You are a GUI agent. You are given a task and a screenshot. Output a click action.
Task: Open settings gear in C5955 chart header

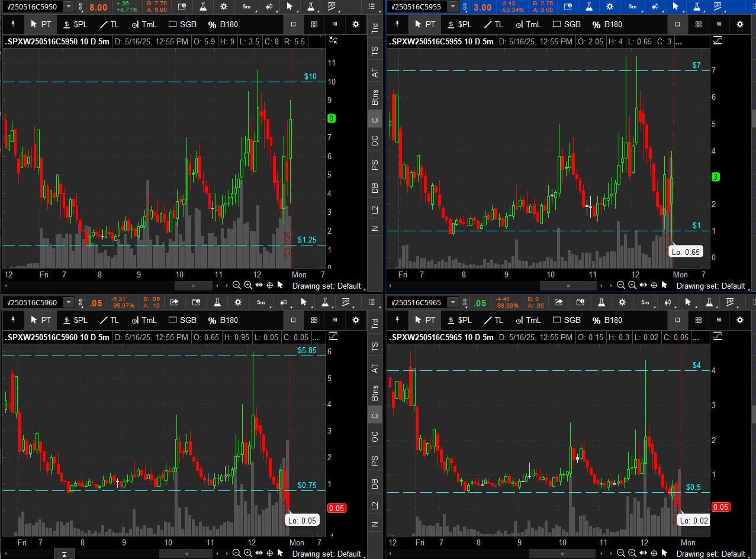(610, 7)
